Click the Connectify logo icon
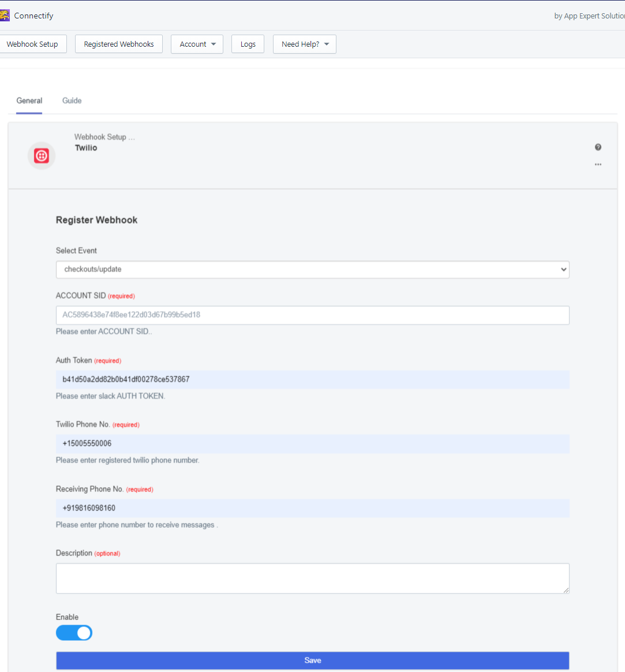Screen dimensions: 625x672 click(4, 16)
